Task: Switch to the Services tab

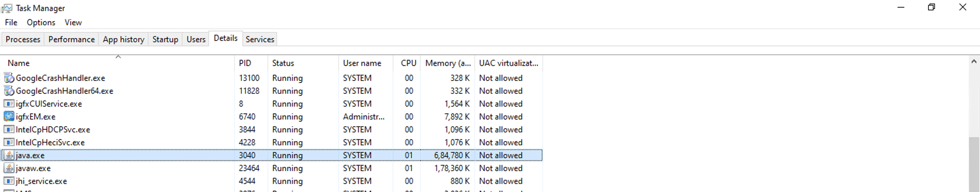Action: coord(260,39)
